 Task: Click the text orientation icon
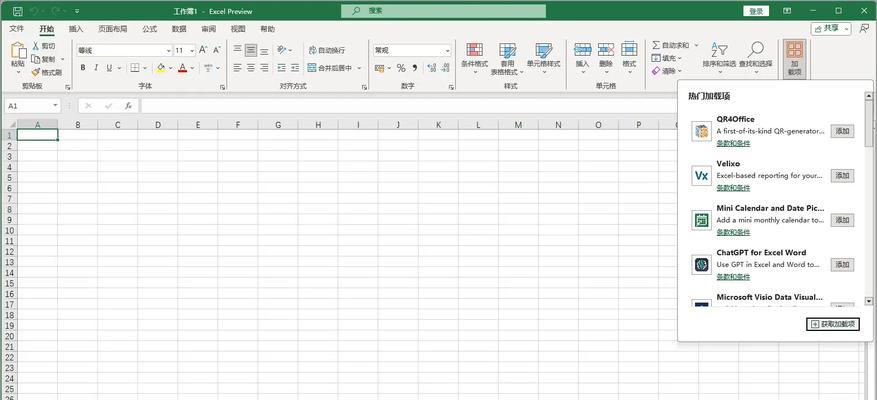pos(282,50)
